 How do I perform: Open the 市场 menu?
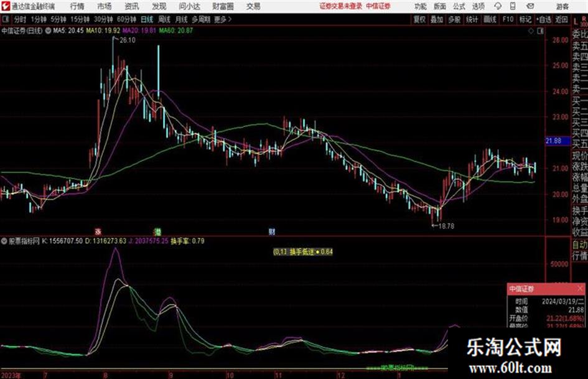tap(105, 6)
